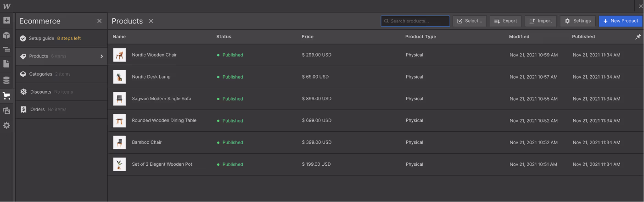Open the Add Elements panel
This screenshot has height=202, width=644.
(6, 21)
